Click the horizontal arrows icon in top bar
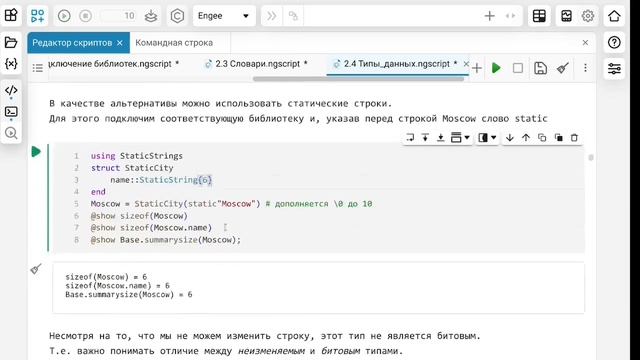This screenshot has height=360, width=640. coord(510,16)
